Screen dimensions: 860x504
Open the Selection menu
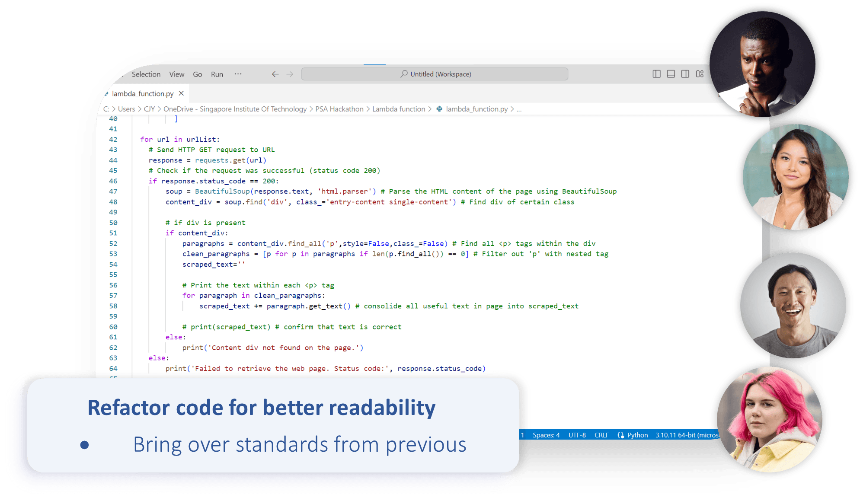coord(146,74)
